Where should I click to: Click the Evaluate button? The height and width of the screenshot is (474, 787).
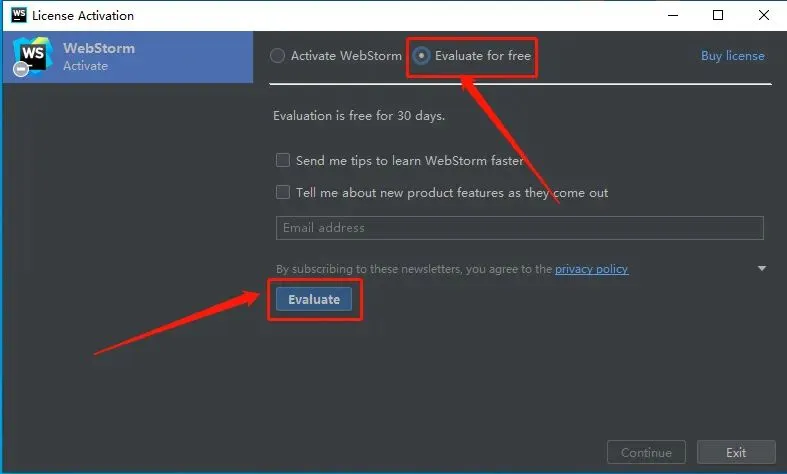[314, 299]
